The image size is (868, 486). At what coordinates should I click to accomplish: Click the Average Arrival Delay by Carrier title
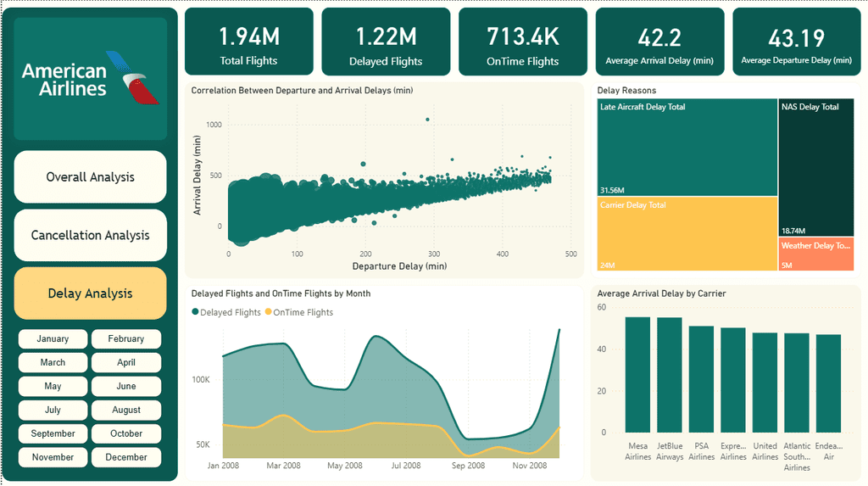661,293
